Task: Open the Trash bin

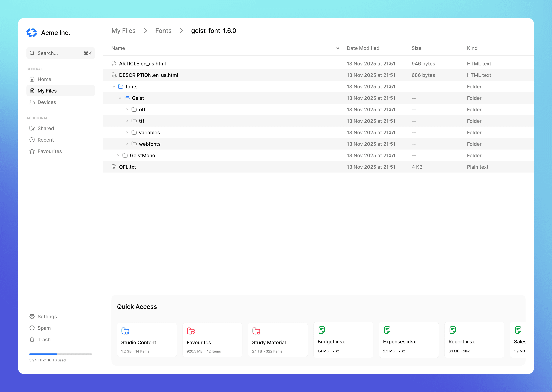Action: [x=44, y=339]
